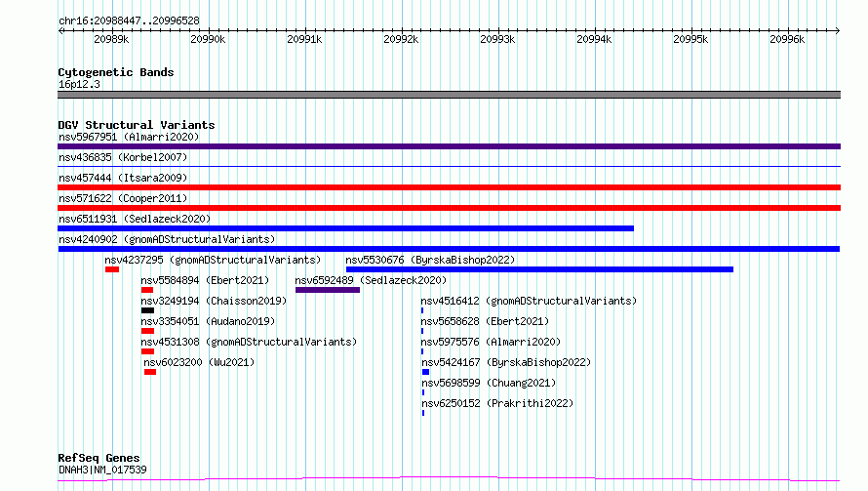868x491 pixels.
Task: Click the purple bar of nsv6592489
Action: (328, 290)
